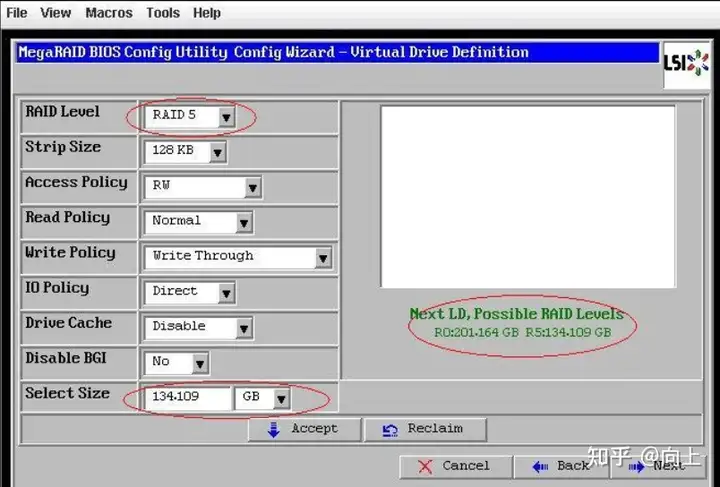This screenshot has width=720, height=487.
Task: Click the Normal read policy value
Action: 176,220
